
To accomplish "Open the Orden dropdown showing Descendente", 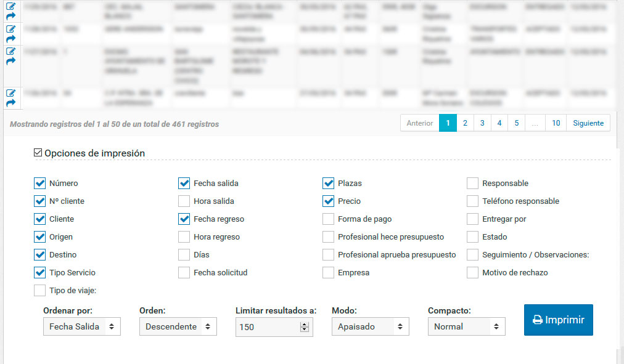I will [x=178, y=326].
